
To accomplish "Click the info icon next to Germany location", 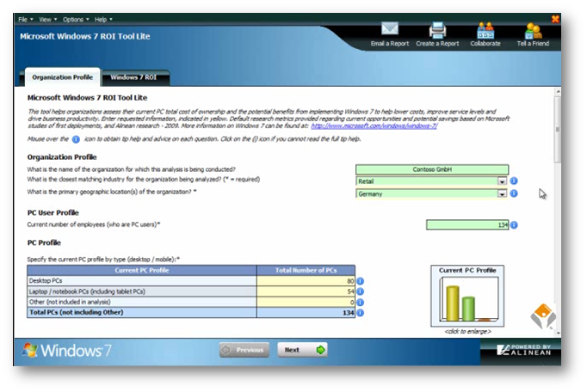I will coord(514,193).
